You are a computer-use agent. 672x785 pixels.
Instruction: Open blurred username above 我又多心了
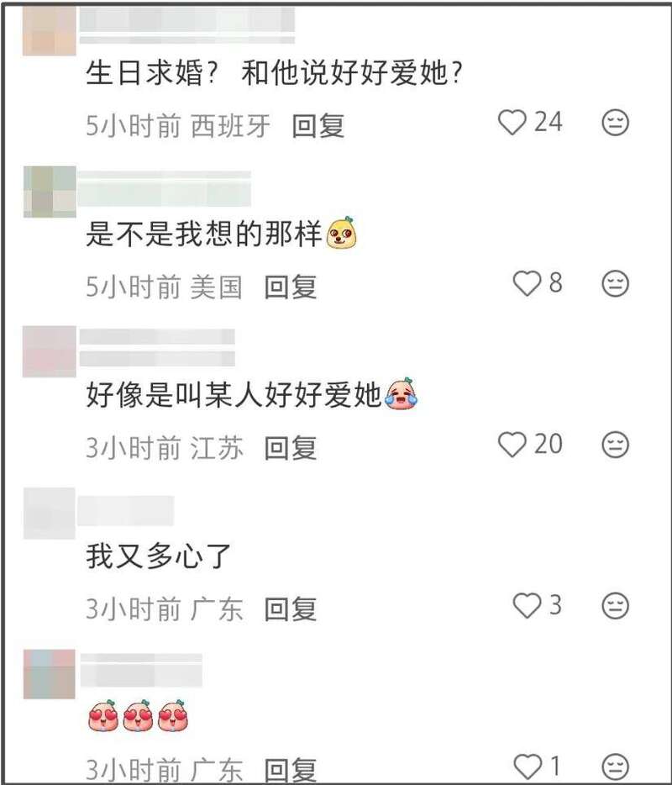pos(126,511)
